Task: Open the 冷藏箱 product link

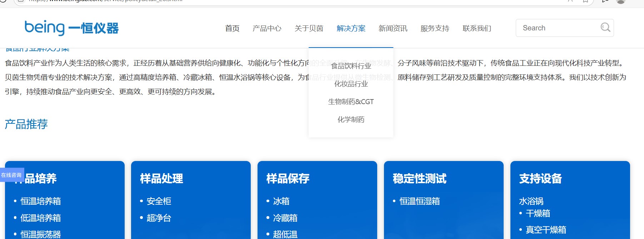Action: click(285, 218)
